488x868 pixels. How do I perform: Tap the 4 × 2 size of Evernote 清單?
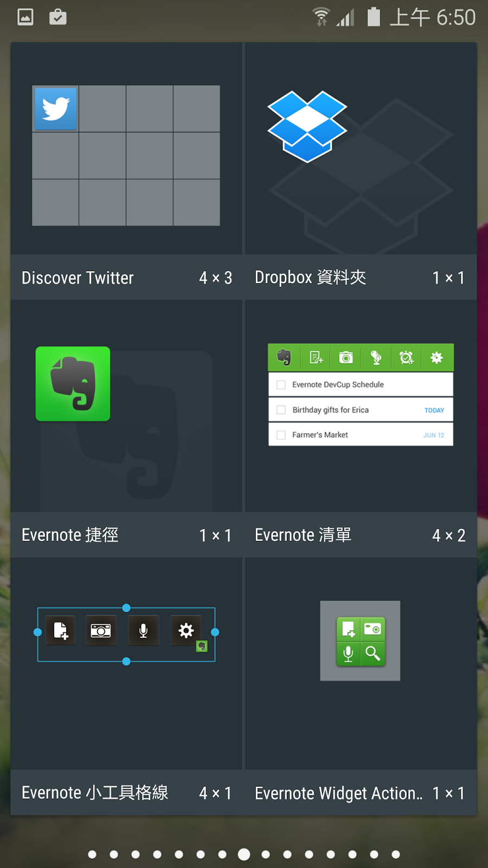coord(449,535)
